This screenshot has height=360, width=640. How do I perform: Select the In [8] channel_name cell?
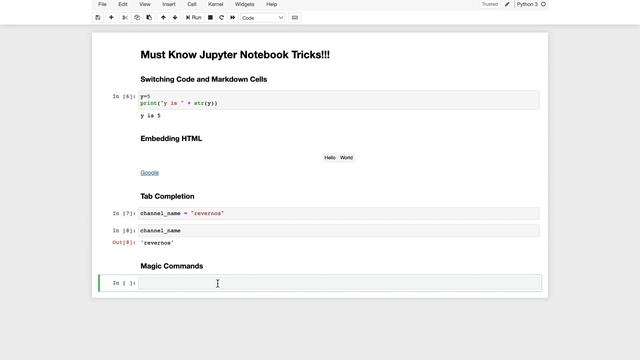coord(339,231)
